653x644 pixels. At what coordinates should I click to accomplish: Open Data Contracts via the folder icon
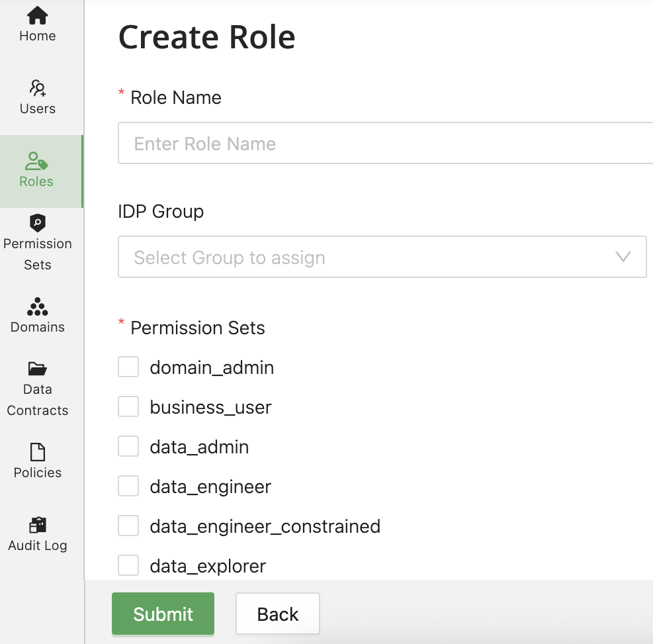coord(36,369)
